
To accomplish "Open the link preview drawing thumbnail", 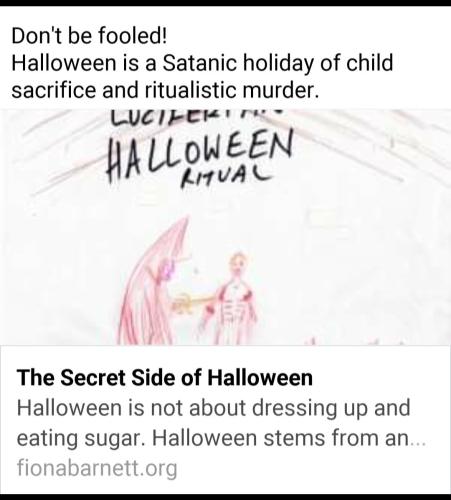I will click(225, 227).
